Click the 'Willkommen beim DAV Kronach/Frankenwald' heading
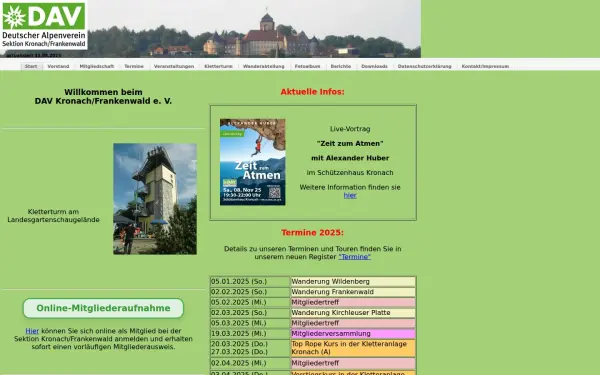The height and width of the screenshot is (375, 600). tap(103, 96)
